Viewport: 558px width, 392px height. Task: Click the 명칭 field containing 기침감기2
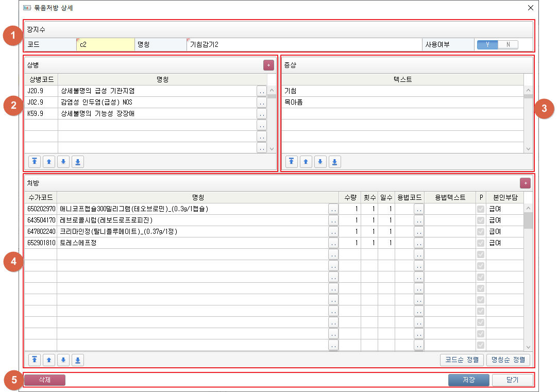(304, 45)
